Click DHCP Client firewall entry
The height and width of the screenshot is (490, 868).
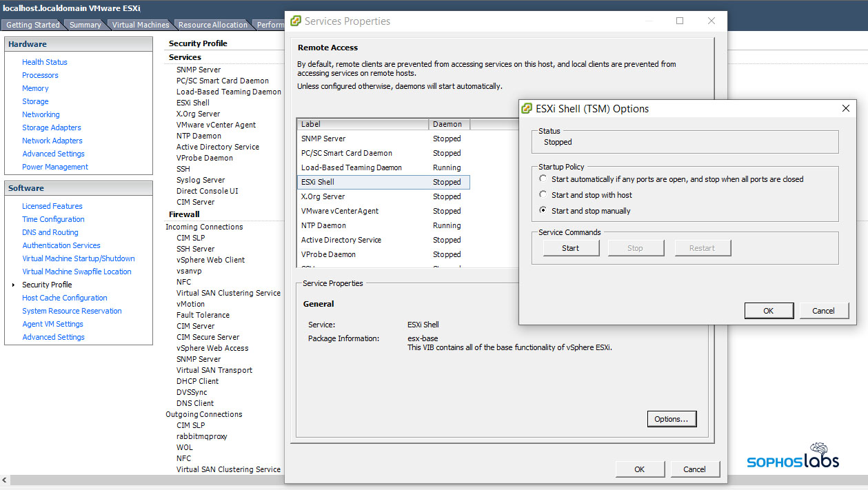197,381
